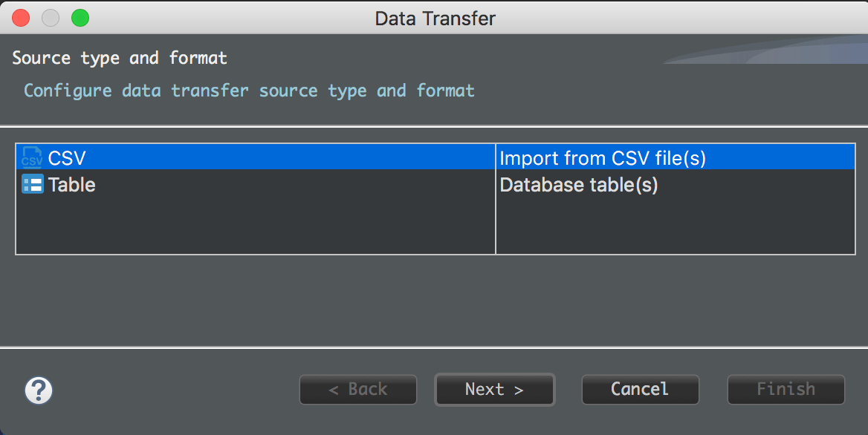The width and height of the screenshot is (868, 435).
Task: Select the Table source type label
Action: coord(71,184)
